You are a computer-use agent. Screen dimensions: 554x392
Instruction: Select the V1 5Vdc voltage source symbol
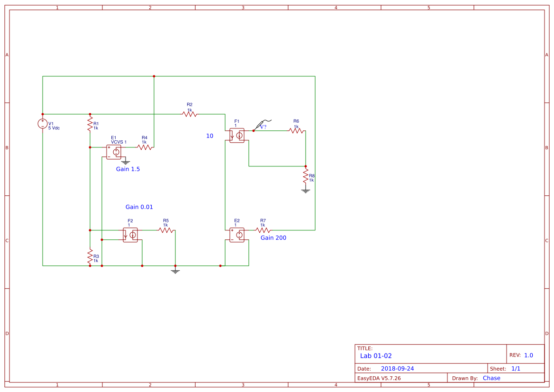pos(42,124)
